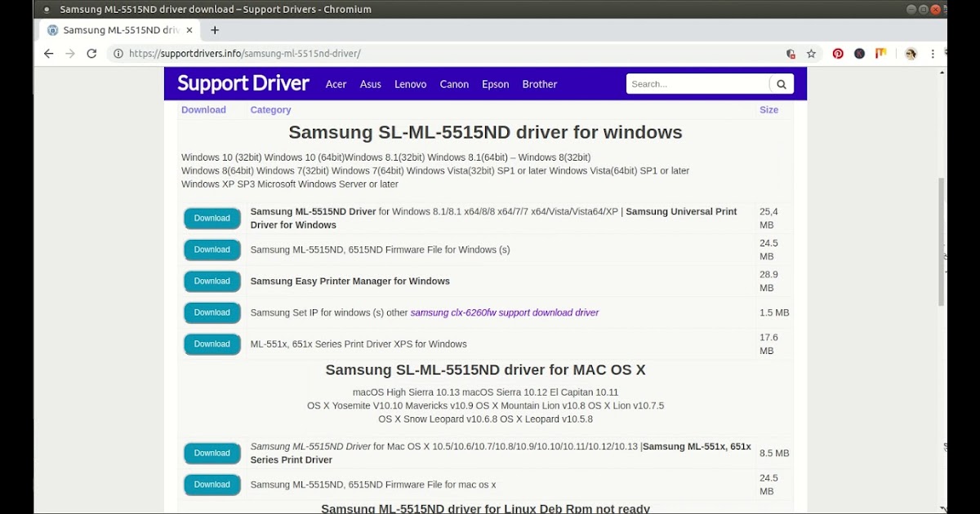Open Acer in site navigation
980x514 pixels.
pyautogui.click(x=336, y=84)
